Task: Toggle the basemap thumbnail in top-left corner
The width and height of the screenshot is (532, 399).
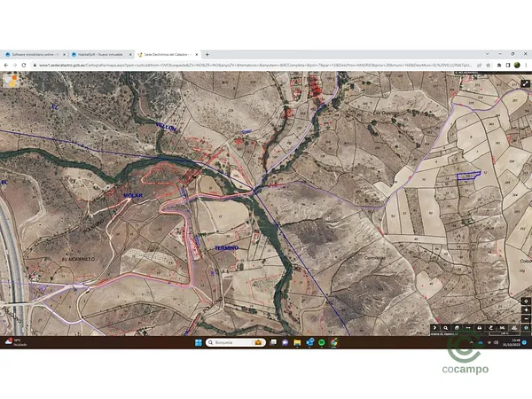Action: 11,78
